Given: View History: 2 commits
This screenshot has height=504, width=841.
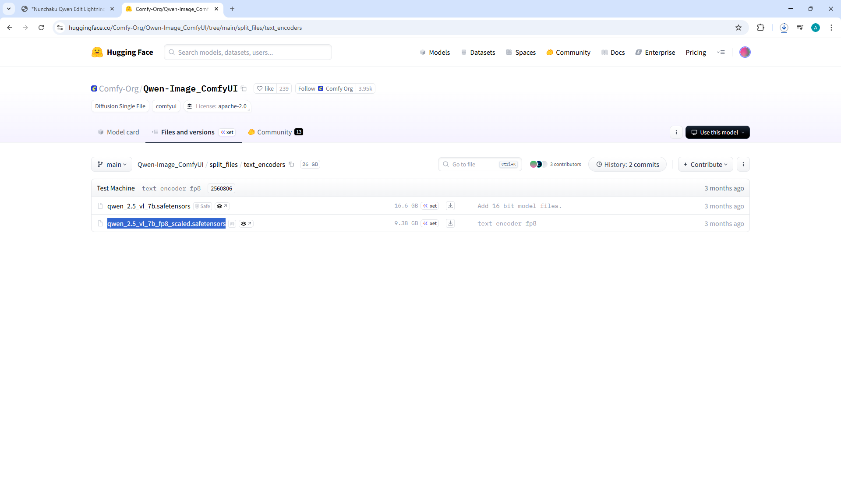Looking at the screenshot, I should point(627,165).
